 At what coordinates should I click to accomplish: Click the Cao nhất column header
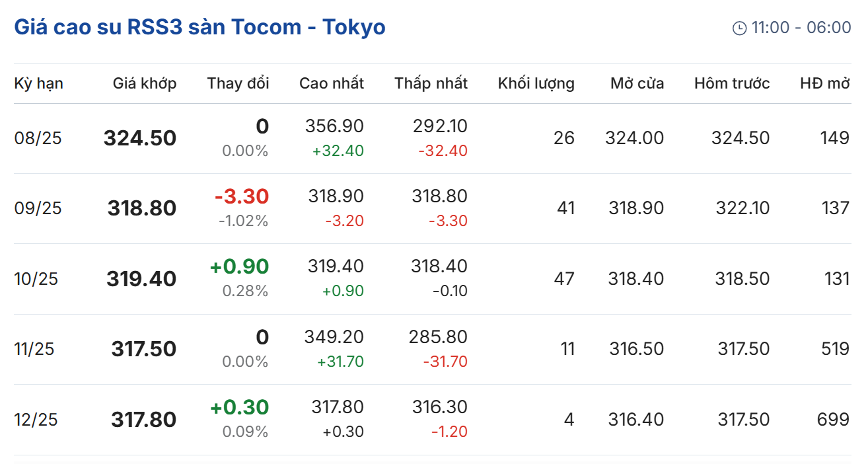tap(331, 83)
